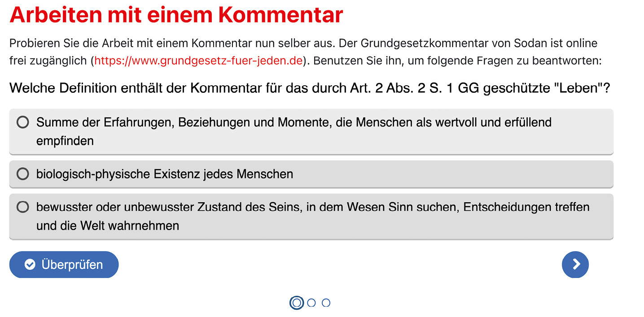Jump to the third progress dot
Screen dimensions: 644x317
(x=326, y=303)
